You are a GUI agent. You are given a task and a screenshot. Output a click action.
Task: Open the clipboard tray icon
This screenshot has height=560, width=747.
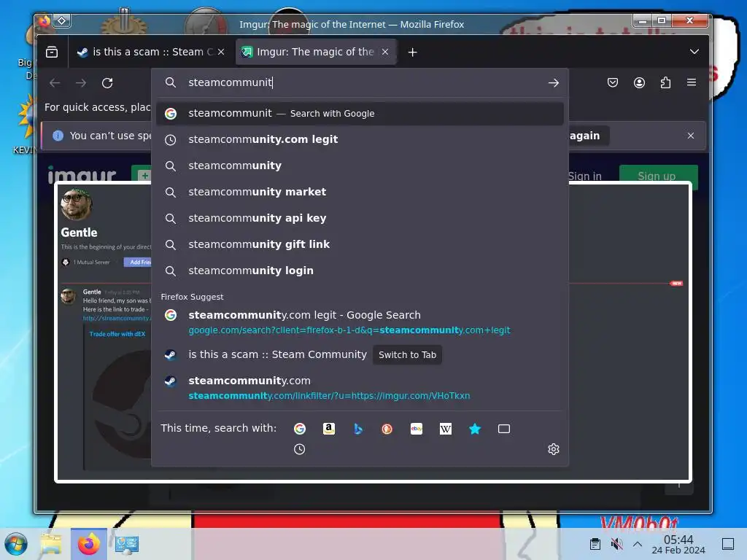(595, 544)
